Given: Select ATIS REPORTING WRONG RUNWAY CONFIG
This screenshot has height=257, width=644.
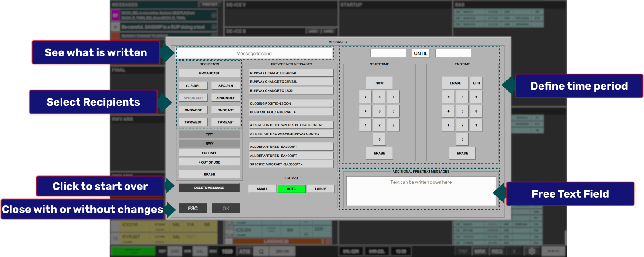Looking at the screenshot, I should tap(291, 134).
